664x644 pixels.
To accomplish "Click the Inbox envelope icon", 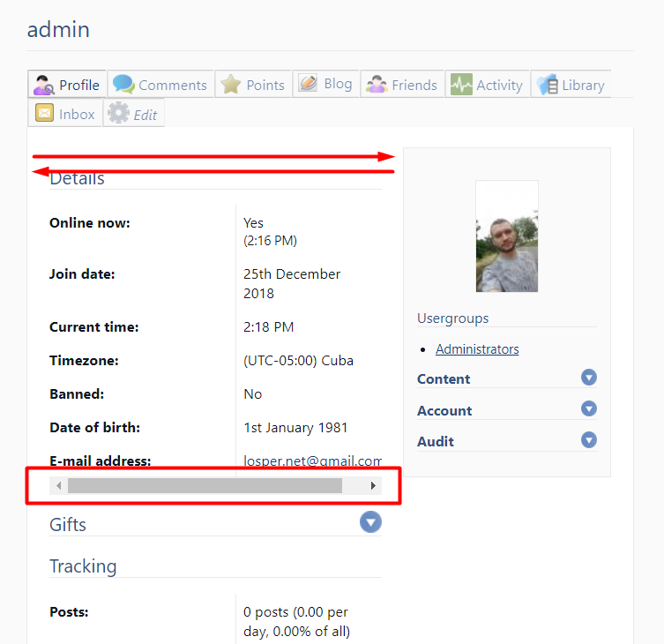I will 44,114.
